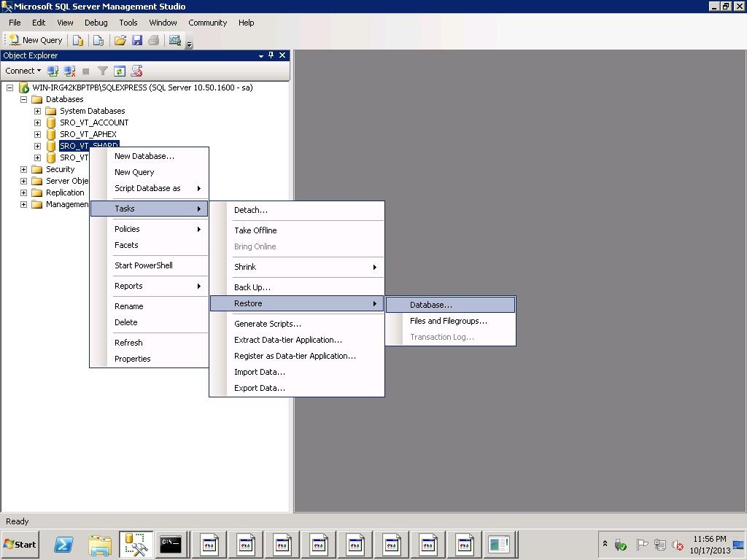Image resolution: width=747 pixels, height=560 pixels.
Task: Open the Connect dropdown in Object Explorer
Action: click(23, 71)
